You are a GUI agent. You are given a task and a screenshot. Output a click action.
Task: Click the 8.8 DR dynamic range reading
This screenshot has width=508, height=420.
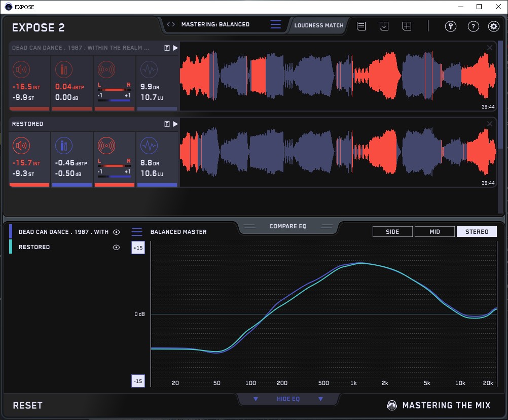[x=150, y=163]
